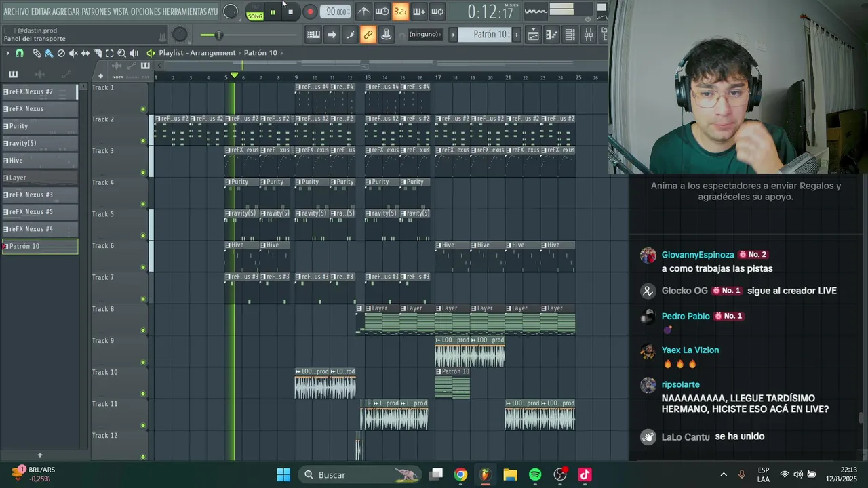
Task: Select the Paint brush tool in playlist
Action: point(49,53)
